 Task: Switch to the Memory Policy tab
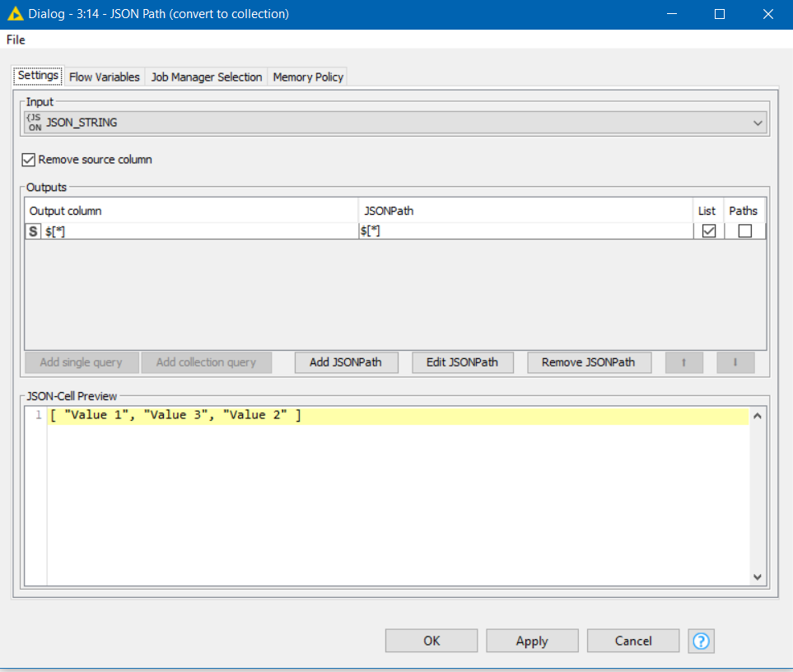[308, 77]
